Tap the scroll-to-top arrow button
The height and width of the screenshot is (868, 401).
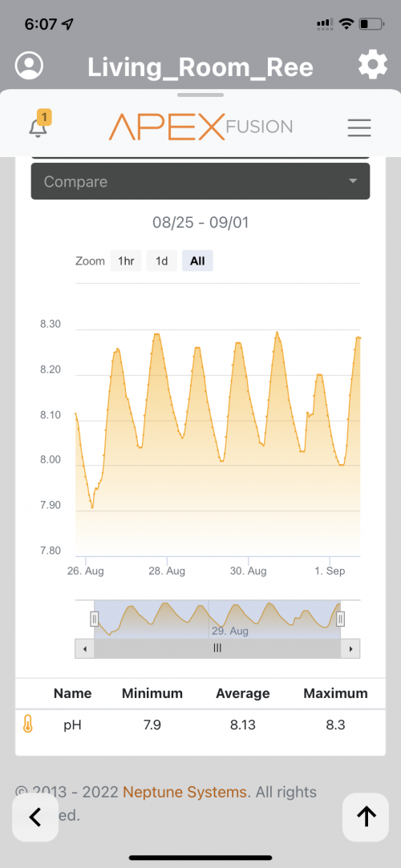pos(366,817)
